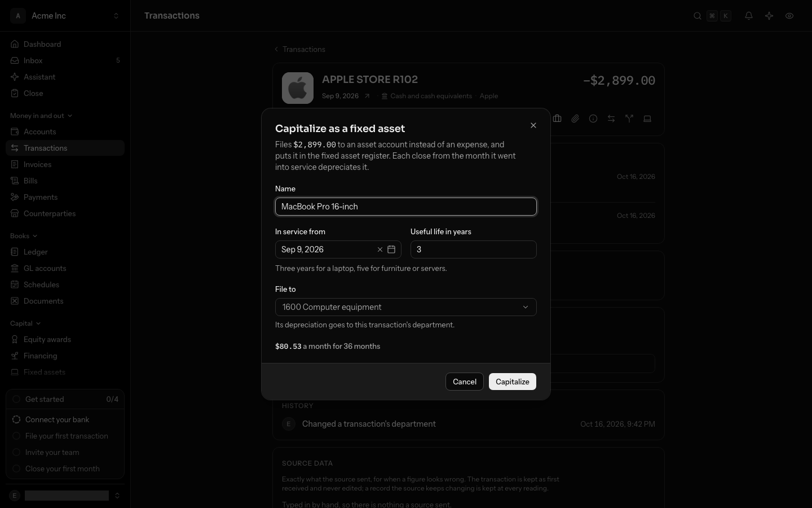
Task: Open Invoices in sidebar
Action: coord(65,164)
